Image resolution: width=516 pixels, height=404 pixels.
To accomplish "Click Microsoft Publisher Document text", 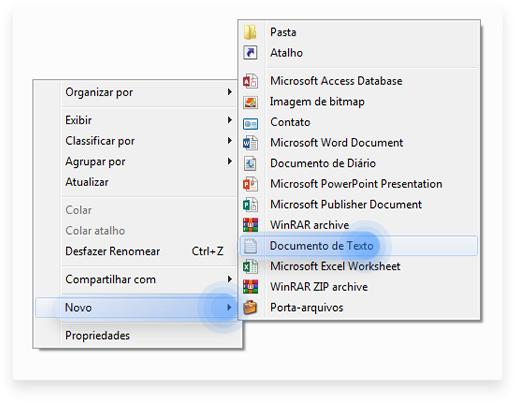I will coord(346,204).
